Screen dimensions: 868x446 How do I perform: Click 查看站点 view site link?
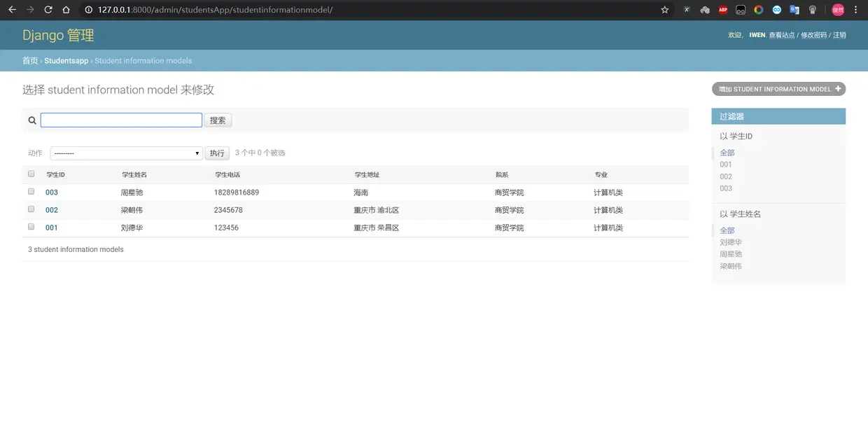[x=782, y=35]
